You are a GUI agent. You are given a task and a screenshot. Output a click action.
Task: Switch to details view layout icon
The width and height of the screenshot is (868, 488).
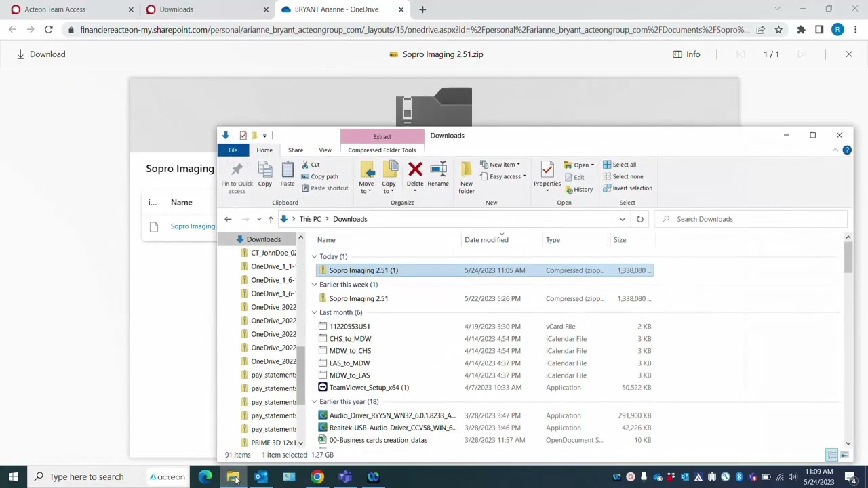click(x=832, y=455)
